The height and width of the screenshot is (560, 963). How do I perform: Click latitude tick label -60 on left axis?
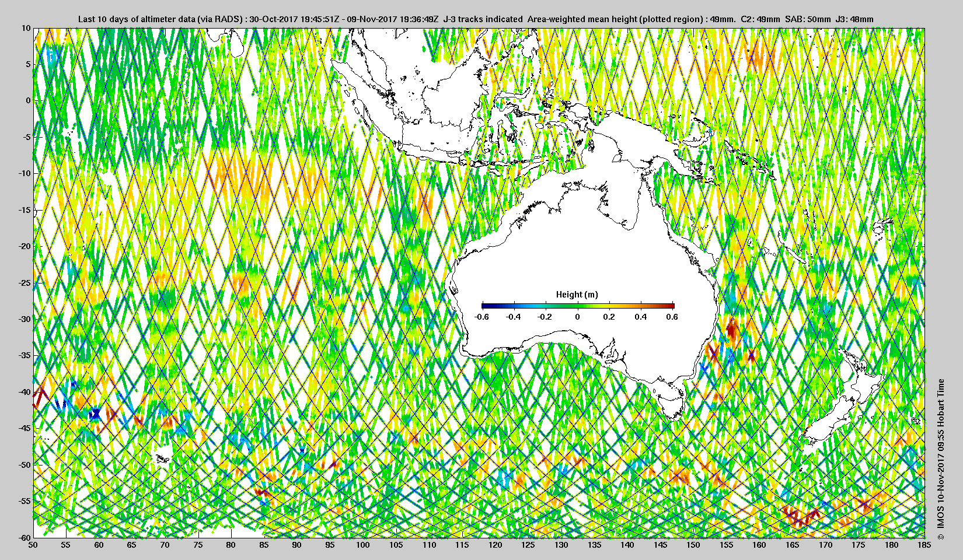click(x=25, y=537)
